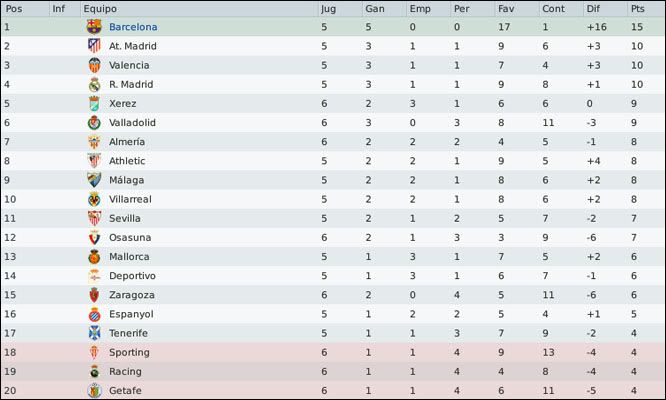Image resolution: width=666 pixels, height=400 pixels.
Task: Select the Xerez row name
Action: pos(122,104)
